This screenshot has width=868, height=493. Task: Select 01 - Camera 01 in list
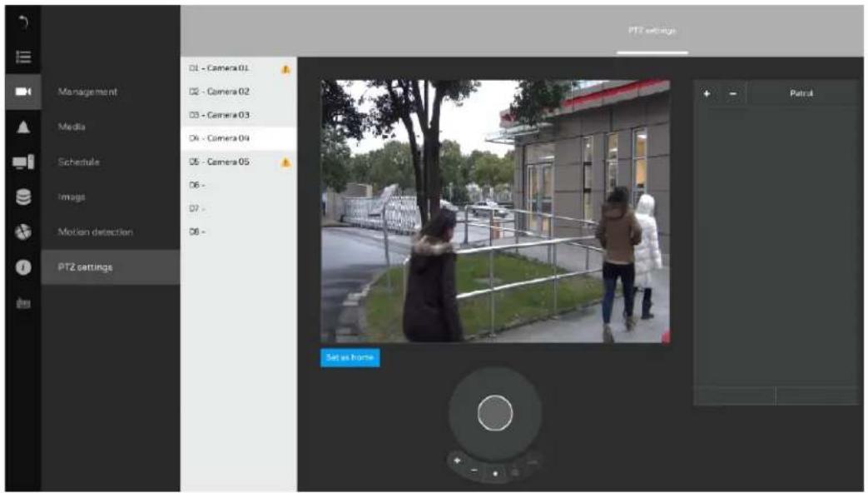point(239,68)
